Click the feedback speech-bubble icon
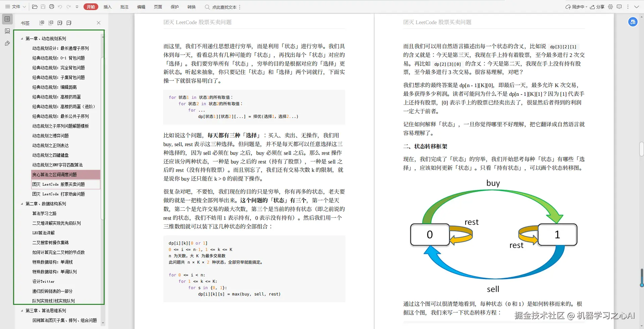 click(619, 7)
